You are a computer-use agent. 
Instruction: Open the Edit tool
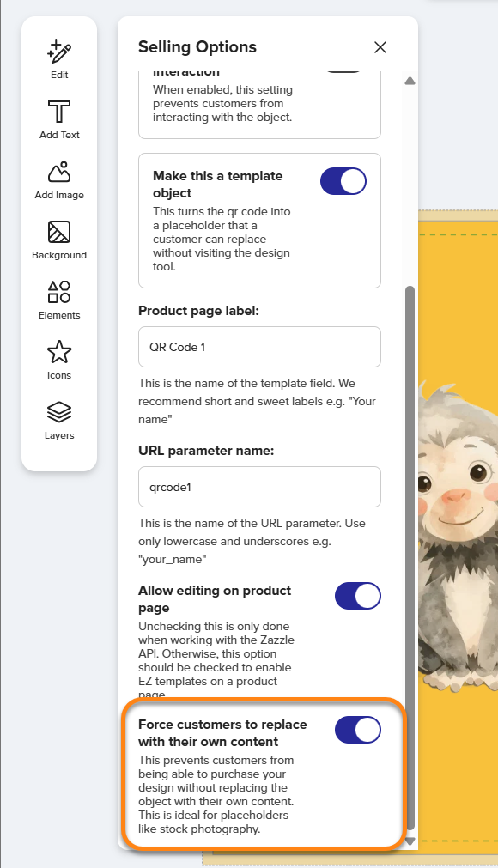pyautogui.click(x=59, y=60)
